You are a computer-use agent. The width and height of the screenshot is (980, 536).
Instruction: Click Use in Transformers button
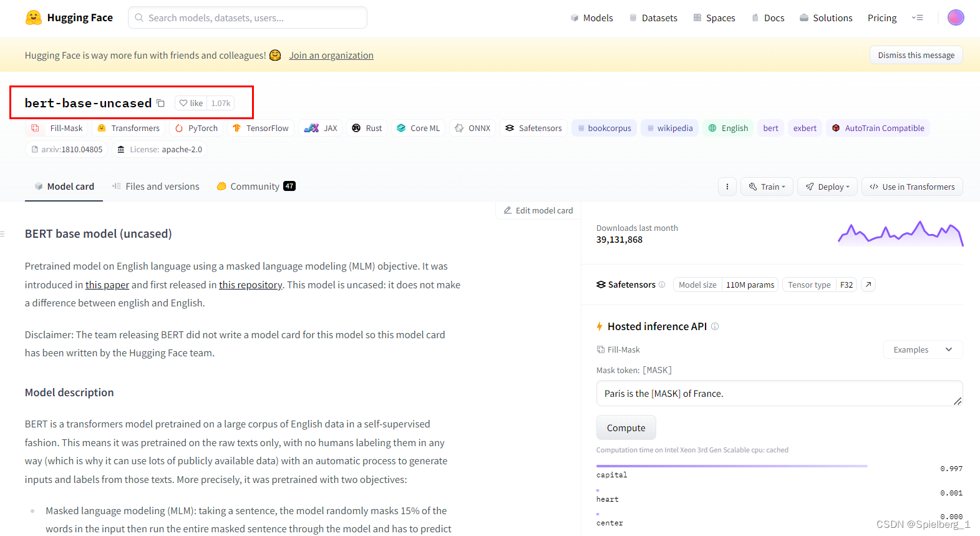pos(912,187)
